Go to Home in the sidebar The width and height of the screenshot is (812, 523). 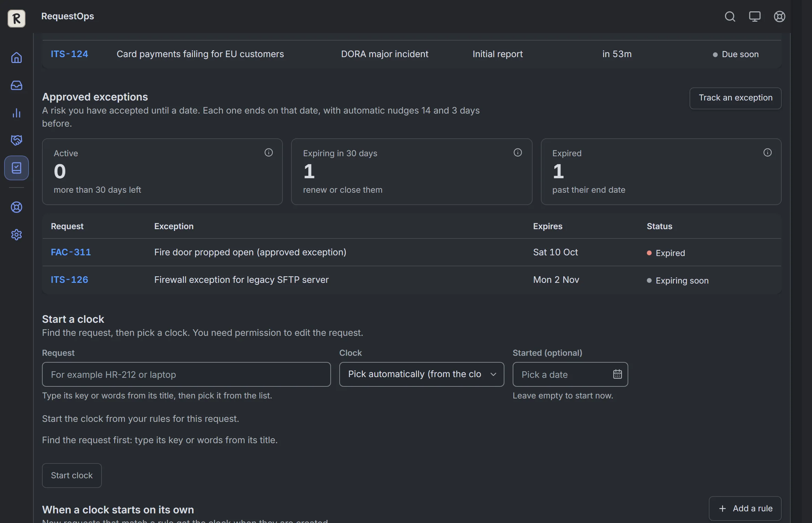[x=17, y=57]
